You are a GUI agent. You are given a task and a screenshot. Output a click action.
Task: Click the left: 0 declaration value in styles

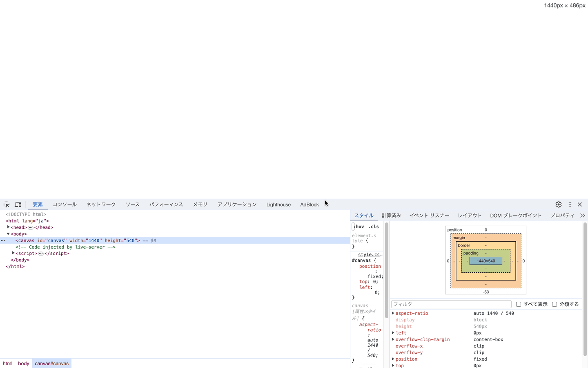click(x=376, y=292)
